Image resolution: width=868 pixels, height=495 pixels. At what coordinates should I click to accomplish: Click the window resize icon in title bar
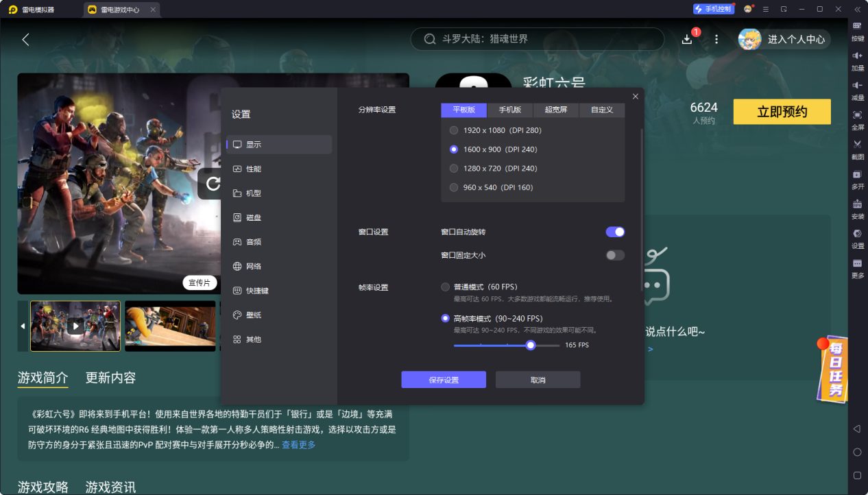(784, 9)
